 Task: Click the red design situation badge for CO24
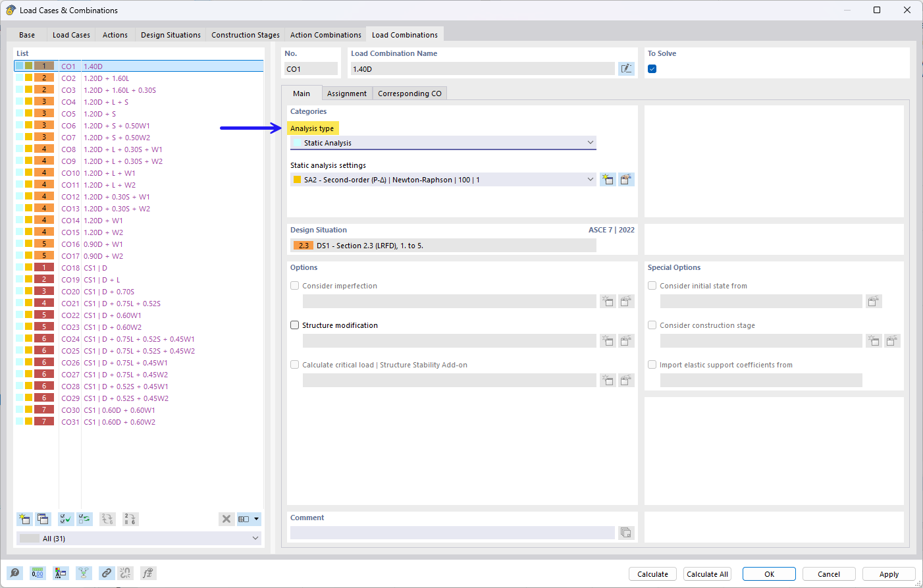(x=44, y=339)
